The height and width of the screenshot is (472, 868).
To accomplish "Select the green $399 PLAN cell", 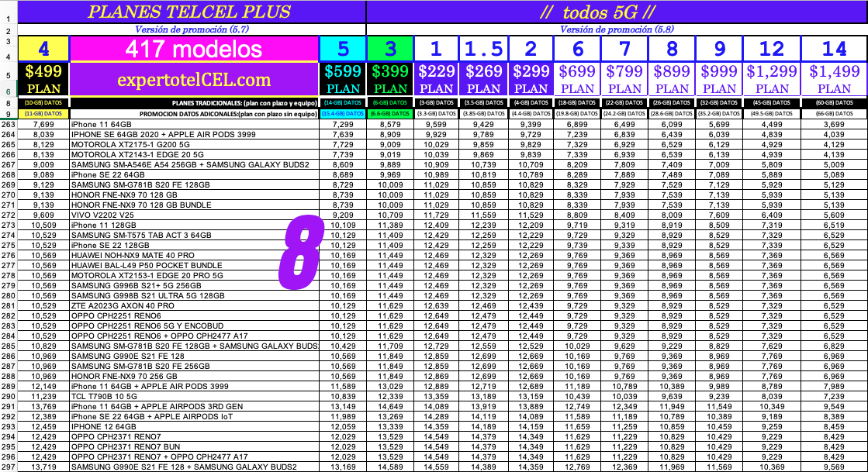I will [x=389, y=79].
